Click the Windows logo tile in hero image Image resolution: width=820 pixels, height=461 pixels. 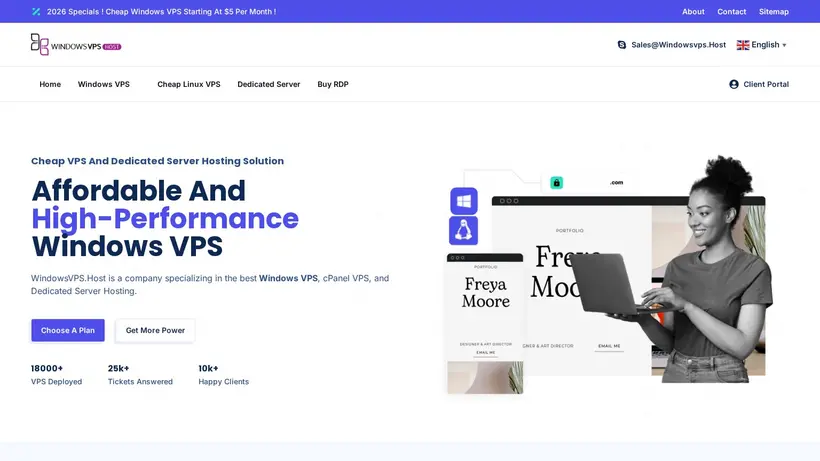(x=464, y=201)
